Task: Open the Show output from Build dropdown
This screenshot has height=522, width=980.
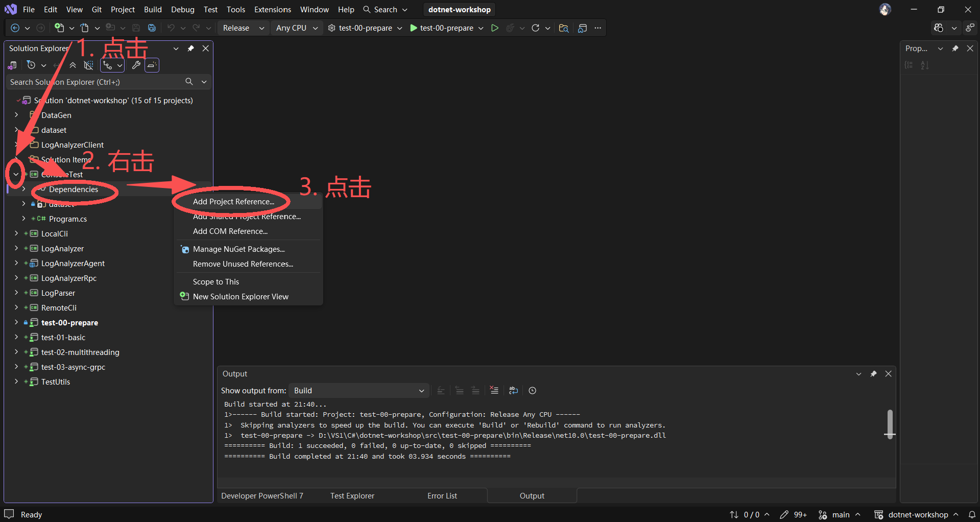Action: click(358, 391)
